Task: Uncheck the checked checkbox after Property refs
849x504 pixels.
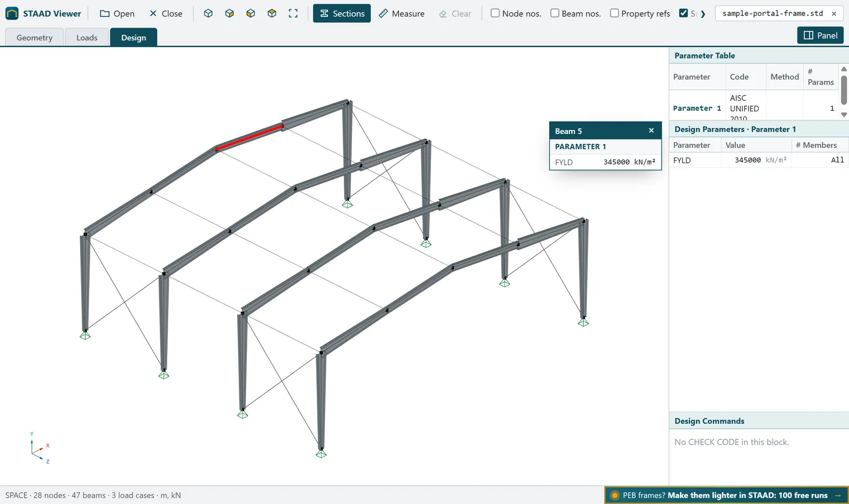Action: click(x=683, y=13)
